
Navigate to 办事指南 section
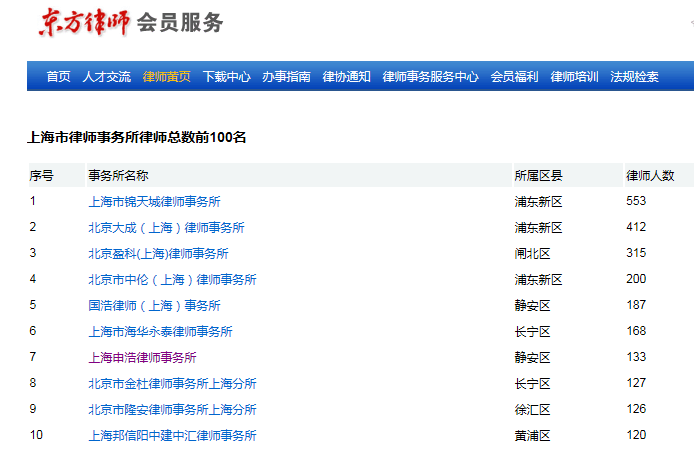(286, 77)
